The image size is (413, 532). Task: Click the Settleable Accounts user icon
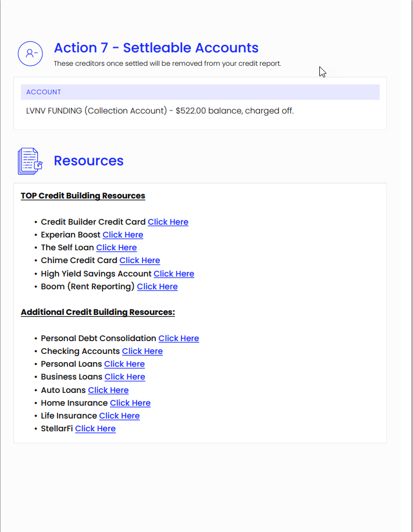tap(30, 54)
